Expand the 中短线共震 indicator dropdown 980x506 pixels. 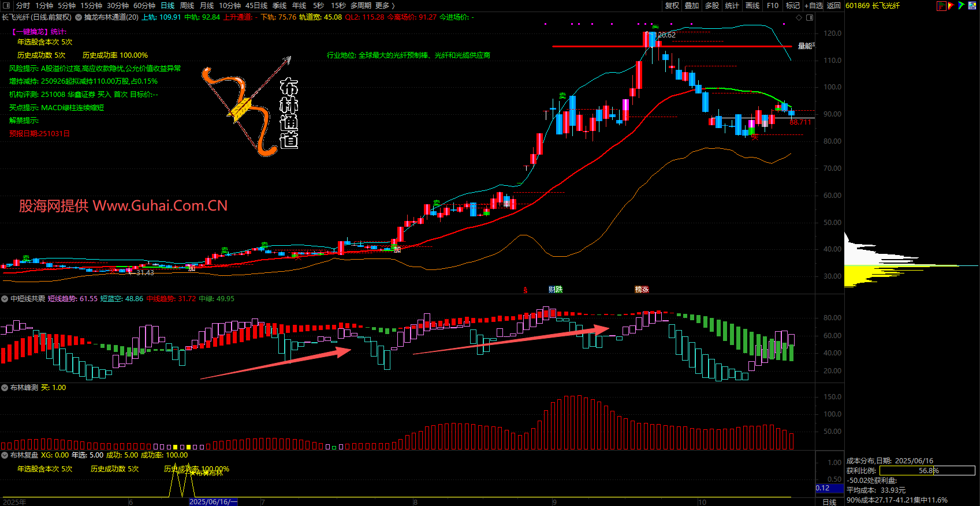pyautogui.click(x=5, y=299)
